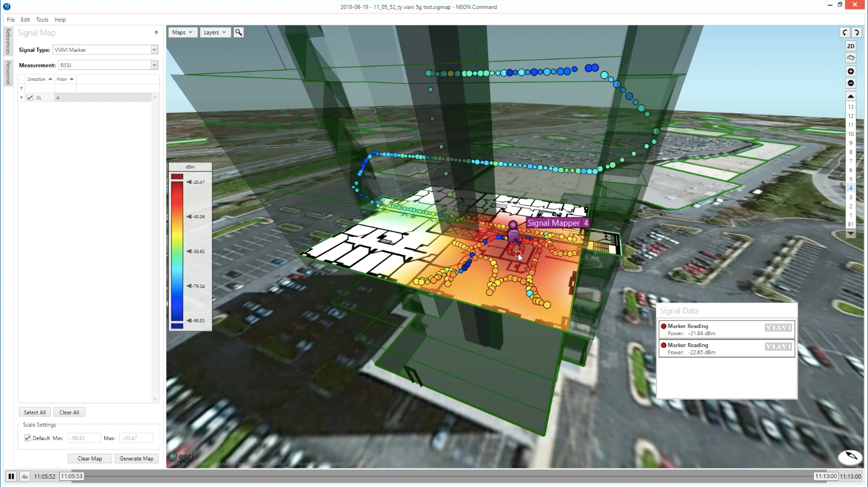Click the compass in the map corner
Image resolution: width=868 pixels, height=487 pixels.
(851, 457)
